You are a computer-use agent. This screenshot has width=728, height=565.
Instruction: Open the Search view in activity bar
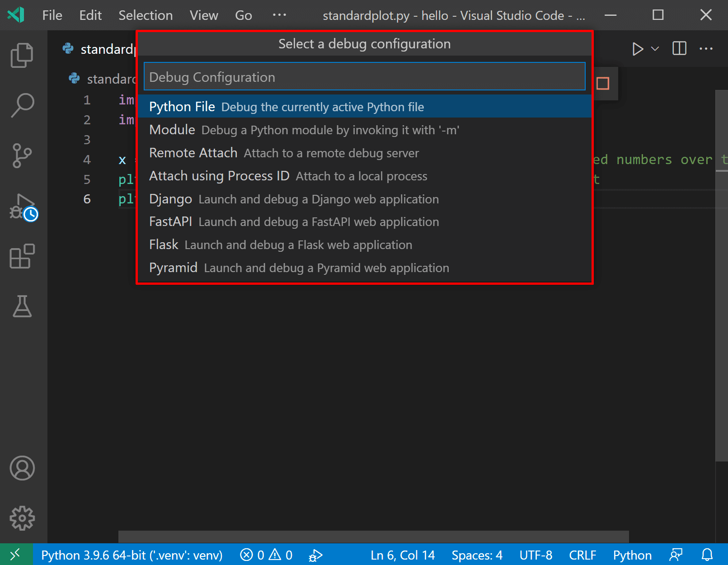click(22, 105)
